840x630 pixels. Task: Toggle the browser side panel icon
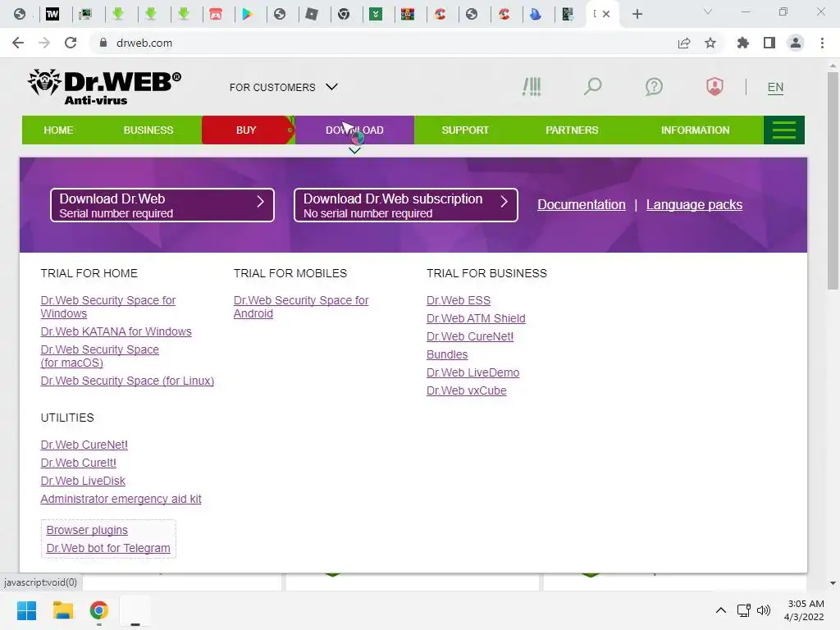pyautogui.click(x=769, y=43)
